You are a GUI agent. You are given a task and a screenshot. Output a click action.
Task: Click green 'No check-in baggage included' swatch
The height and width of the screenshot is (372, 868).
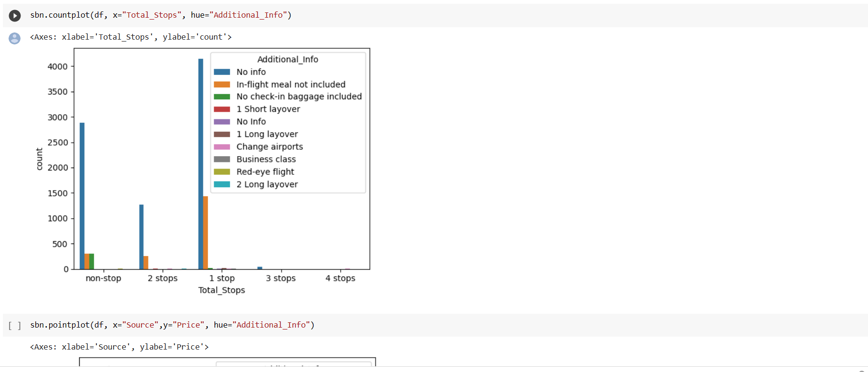click(x=222, y=97)
